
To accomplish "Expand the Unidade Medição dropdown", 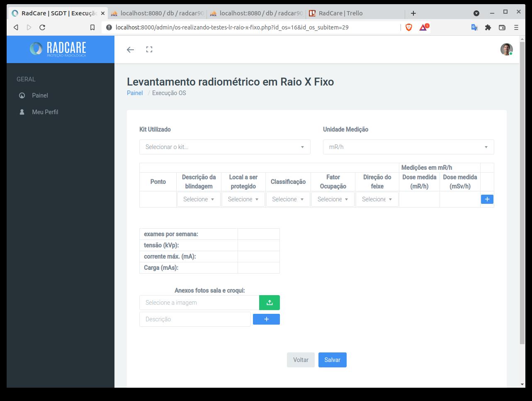I will (x=408, y=147).
